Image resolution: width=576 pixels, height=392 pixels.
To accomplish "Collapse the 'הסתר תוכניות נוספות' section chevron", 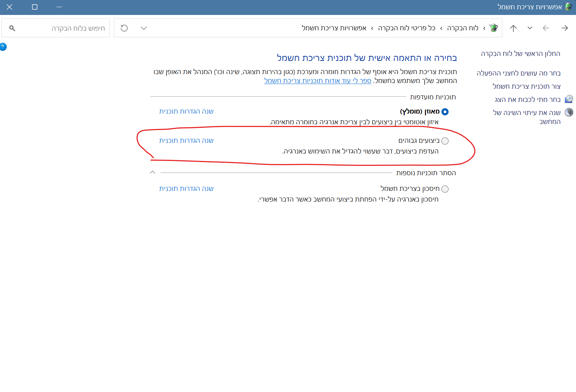I will pos(153,172).
